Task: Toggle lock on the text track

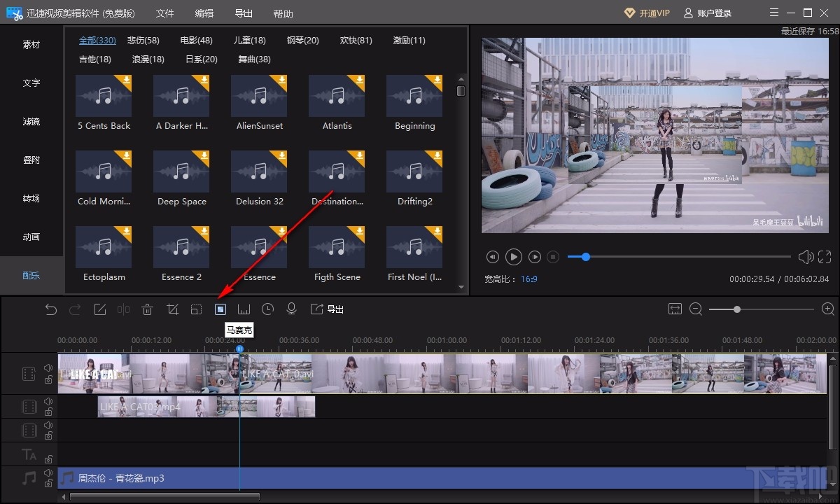Action: click(x=48, y=459)
